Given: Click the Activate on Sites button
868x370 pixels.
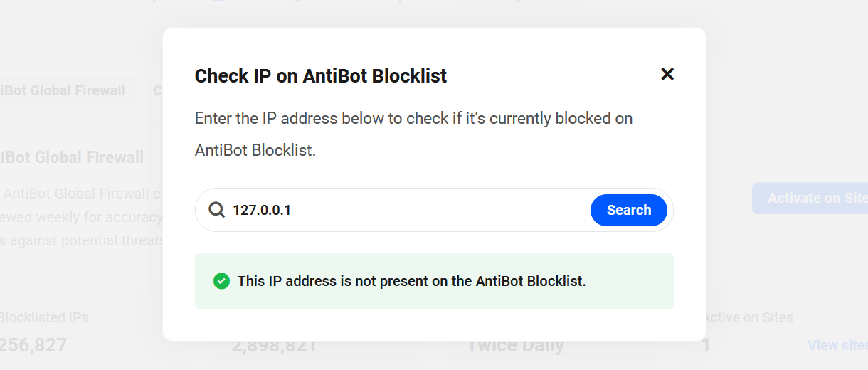Looking at the screenshot, I should tap(811, 198).
